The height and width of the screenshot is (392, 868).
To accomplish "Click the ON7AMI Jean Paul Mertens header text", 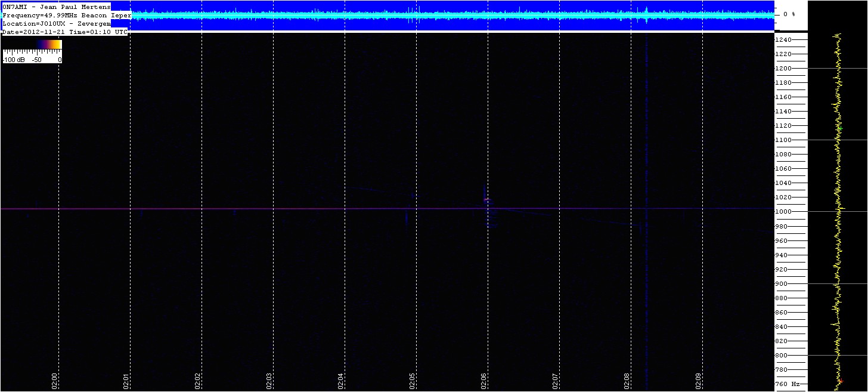I will [57, 7].
